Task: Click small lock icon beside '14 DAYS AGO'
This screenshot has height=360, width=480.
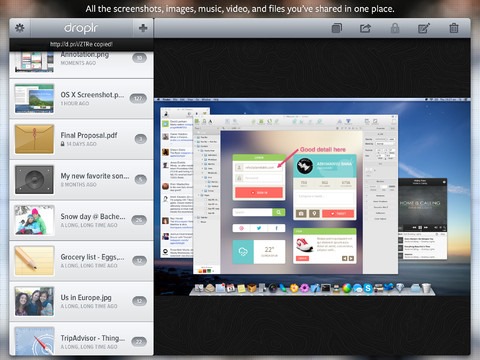Action: pyautogui.click(x=62, y=144)
